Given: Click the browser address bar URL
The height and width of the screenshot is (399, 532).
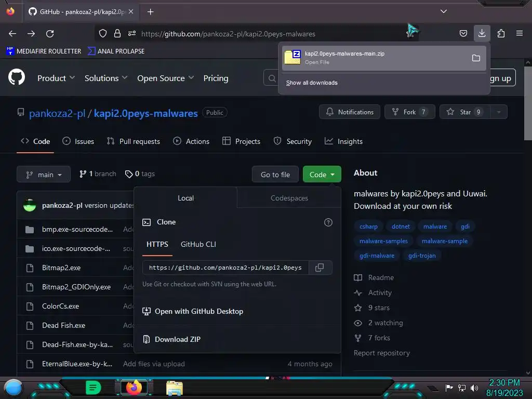Looking at the screenshot, I should pos(228,34).
